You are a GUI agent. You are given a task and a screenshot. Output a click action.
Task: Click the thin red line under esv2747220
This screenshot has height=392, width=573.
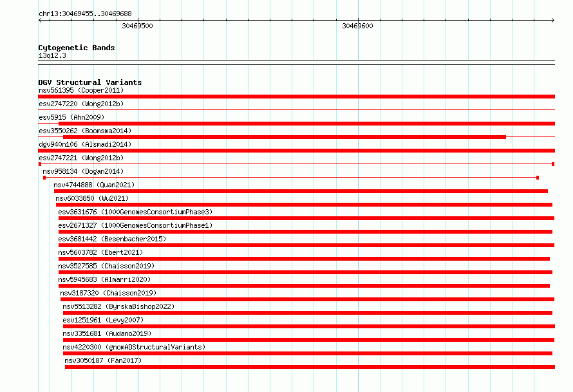(296, 109)
